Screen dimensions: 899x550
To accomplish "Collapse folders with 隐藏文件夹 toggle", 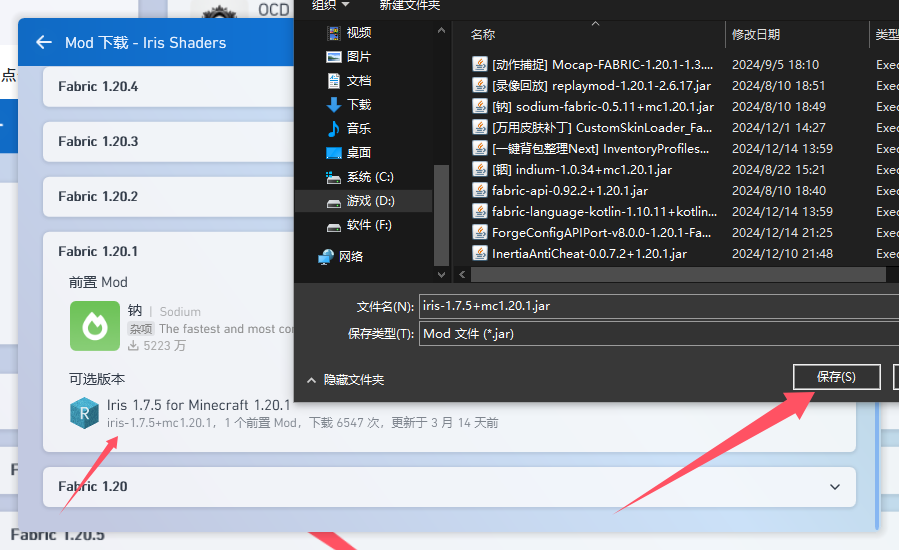I will click(346, 380).
